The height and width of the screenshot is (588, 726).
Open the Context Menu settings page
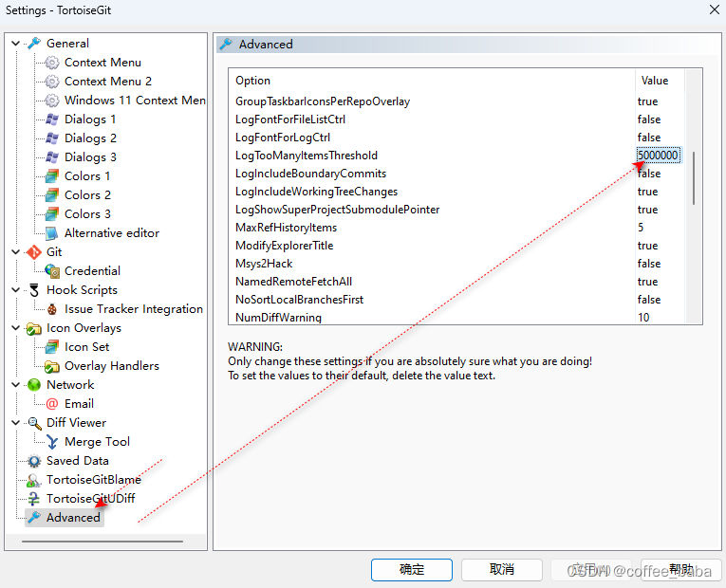pyautogui.click(x=102, y=63)
